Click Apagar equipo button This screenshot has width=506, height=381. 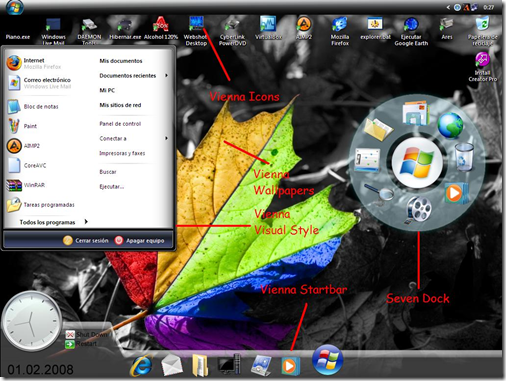139,240
